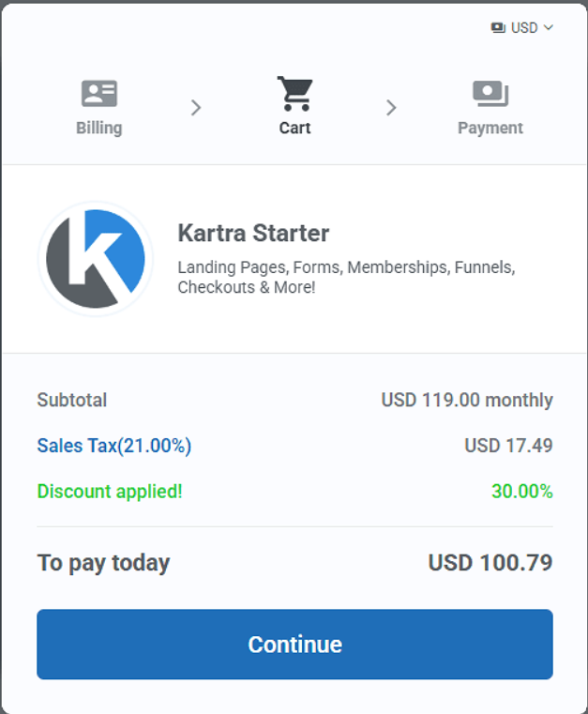Click the Billing ID card icon
The image size is (588, 714).
tap(99, 94)
